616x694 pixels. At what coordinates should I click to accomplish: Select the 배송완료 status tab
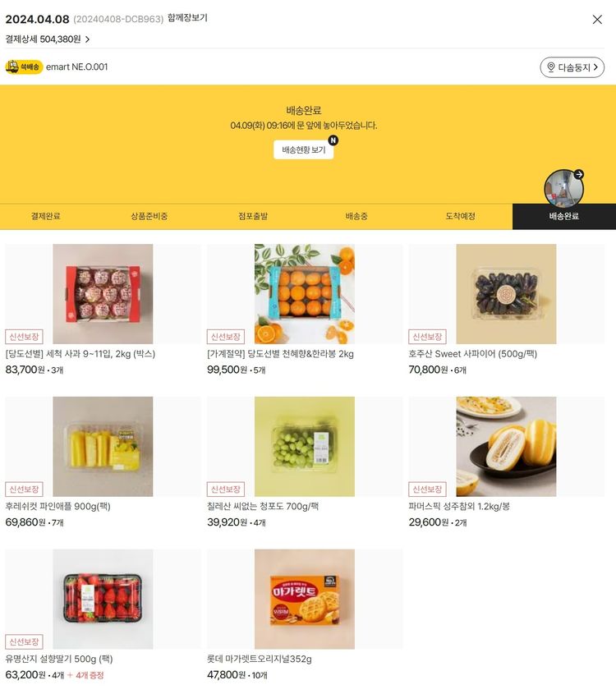563,217
